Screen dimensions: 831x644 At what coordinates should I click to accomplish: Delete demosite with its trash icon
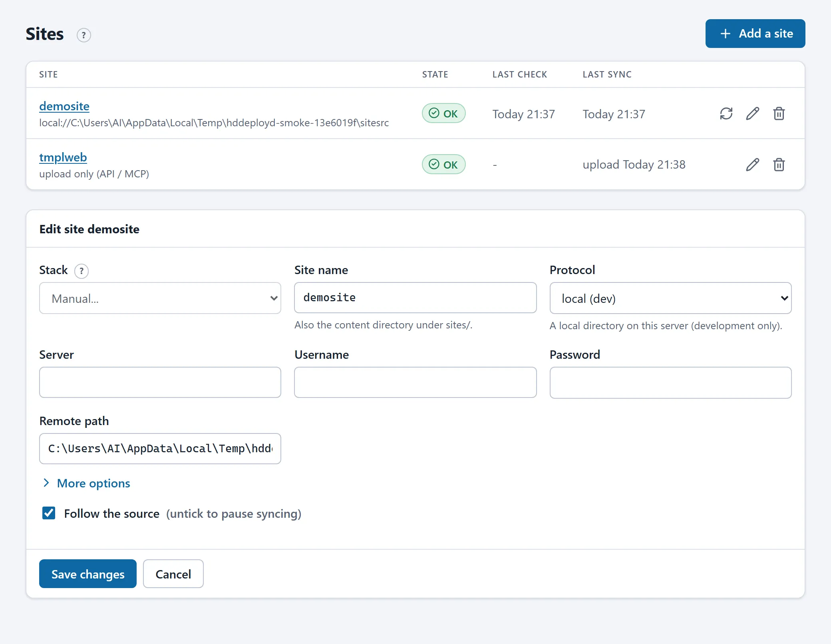(x=779, y=114)
